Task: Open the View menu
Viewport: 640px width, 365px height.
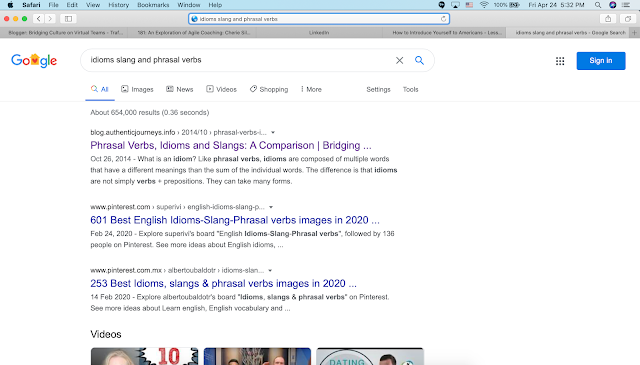Action: point(93,5)
